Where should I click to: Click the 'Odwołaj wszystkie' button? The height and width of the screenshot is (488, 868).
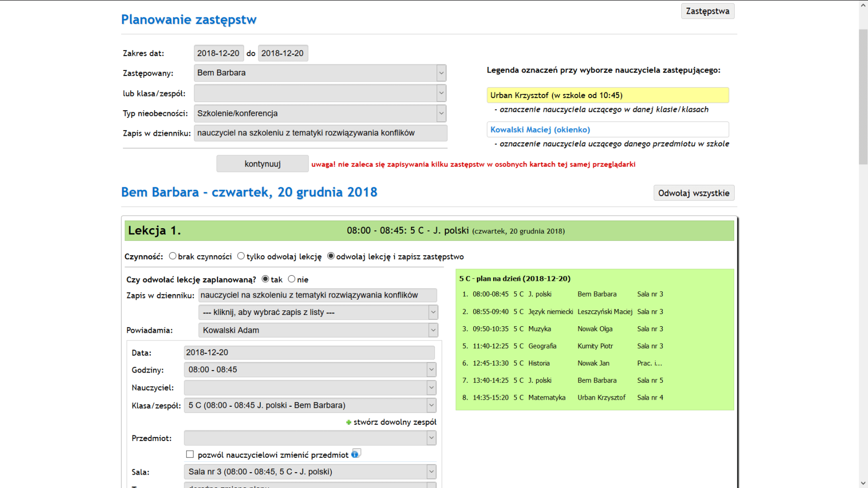coord(694,193)
